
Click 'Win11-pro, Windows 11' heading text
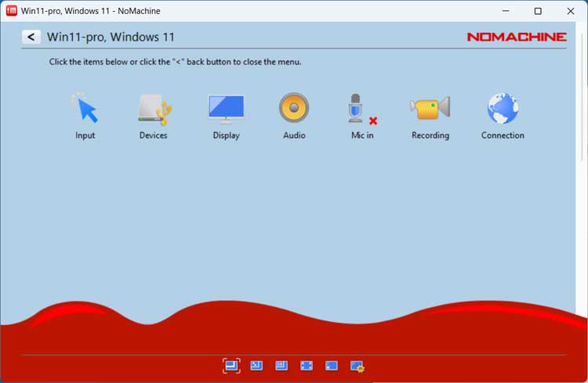pyautogui.click(x=111, y=37)
